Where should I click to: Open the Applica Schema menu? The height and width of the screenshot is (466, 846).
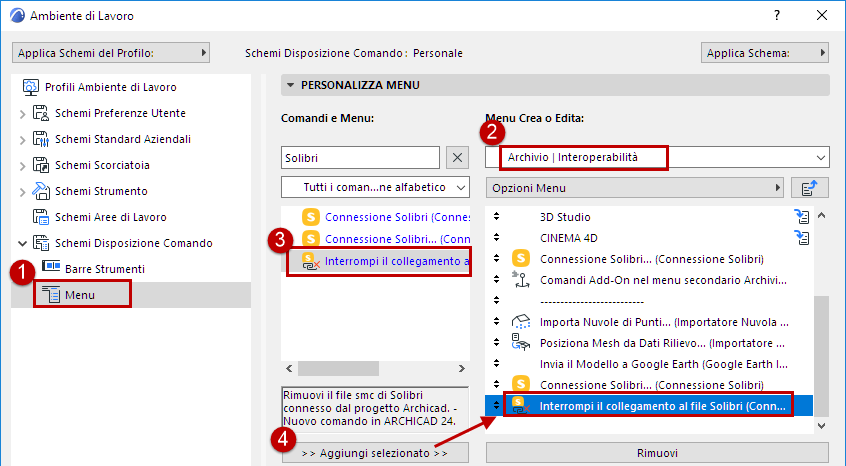(765, 53)
